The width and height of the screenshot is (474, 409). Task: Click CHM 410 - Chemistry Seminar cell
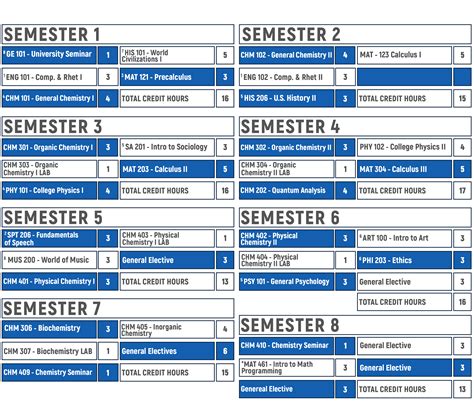tap(287, 346)
